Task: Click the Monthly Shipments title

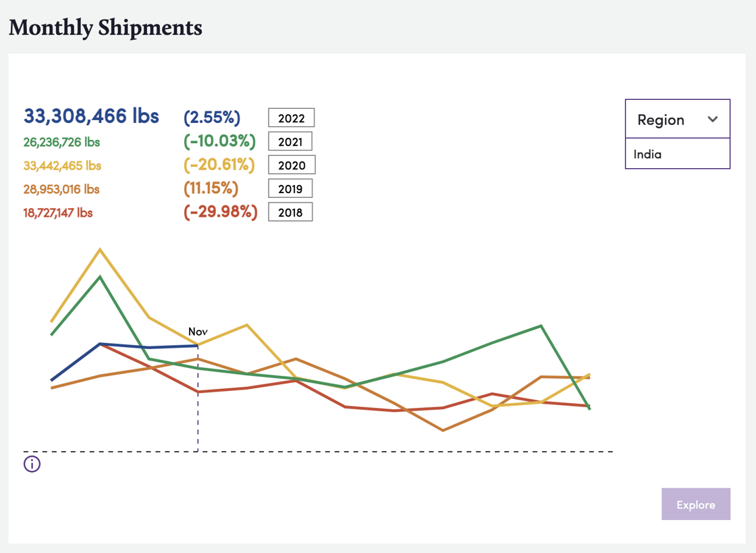Action: click(x=105, y=28)
